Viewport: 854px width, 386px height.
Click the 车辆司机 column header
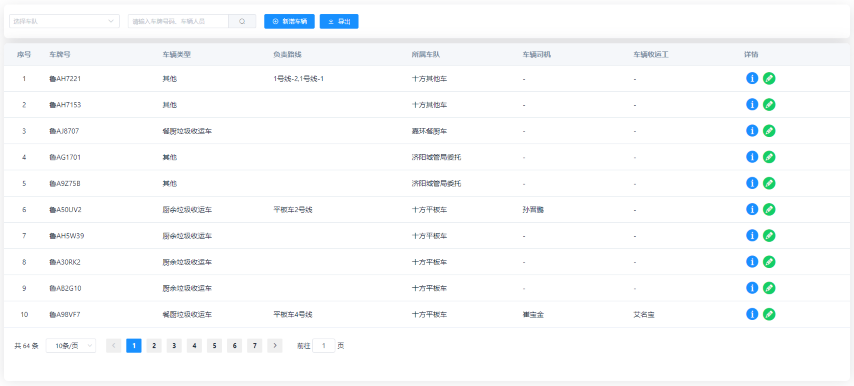[x=536, y=54]
